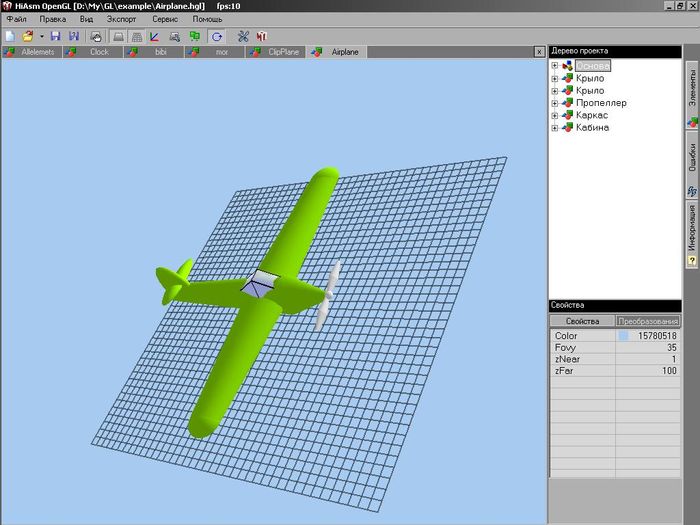Open dropdown arrow next to Open icon
700x525 pixels.
pyautogui.click(x=41, y=36)
